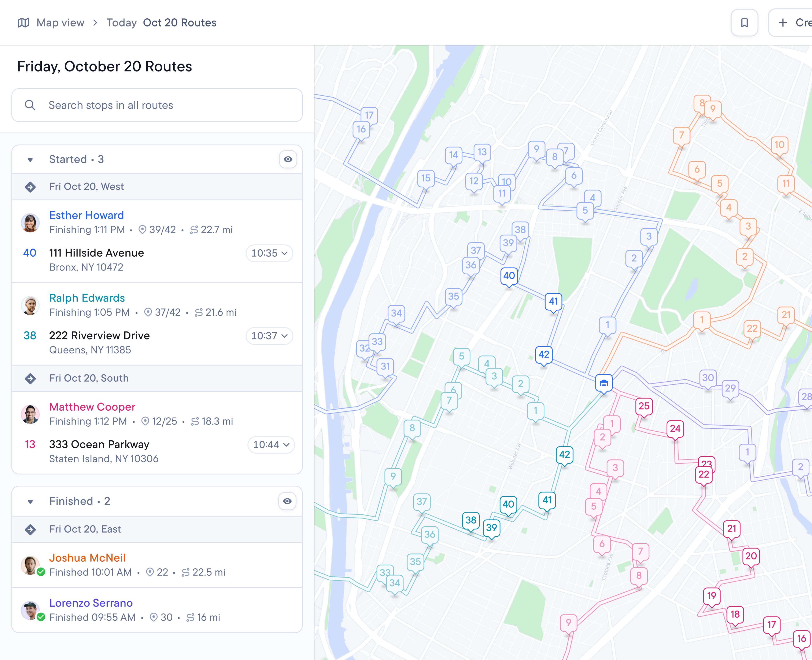The image size is (812, 660).
Task: Hide Started routes with the eye toggle
Action: [288, 159]
